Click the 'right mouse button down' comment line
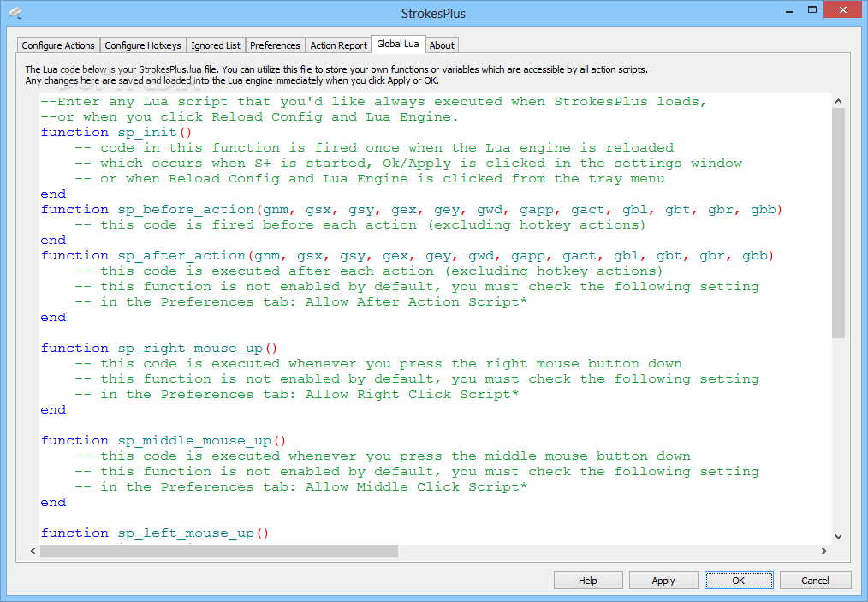Screen dimensions: 868x602 pyautogui.click(x=378, y=363)
